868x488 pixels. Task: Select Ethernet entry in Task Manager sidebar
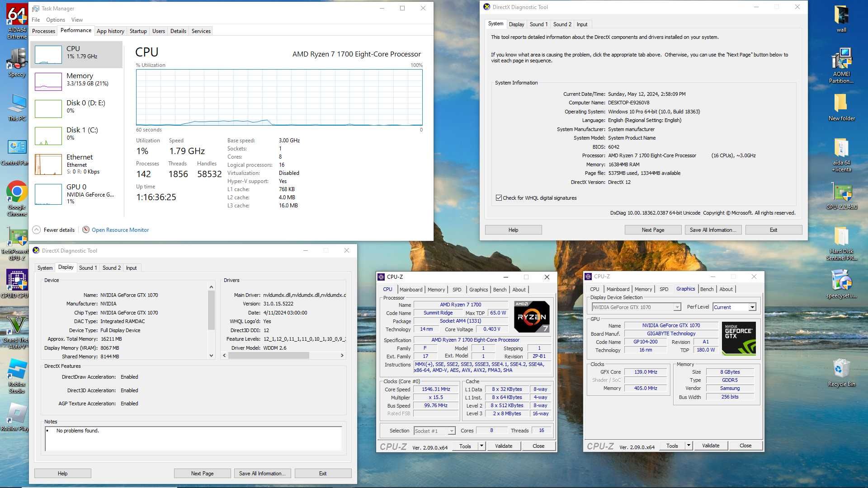76,164
